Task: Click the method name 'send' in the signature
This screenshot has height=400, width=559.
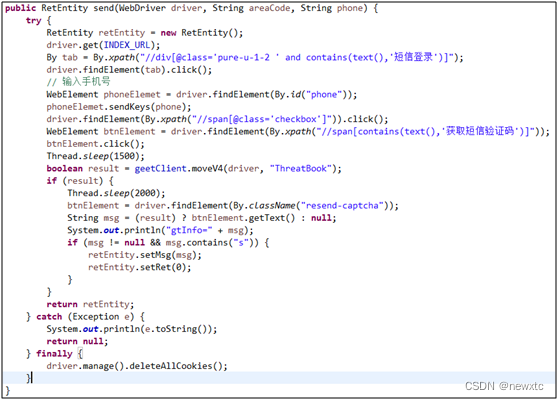Action: tap(103, 8)
